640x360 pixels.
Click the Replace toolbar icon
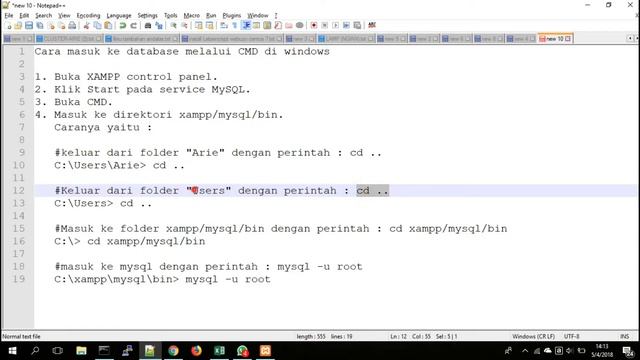pos(159,26)
